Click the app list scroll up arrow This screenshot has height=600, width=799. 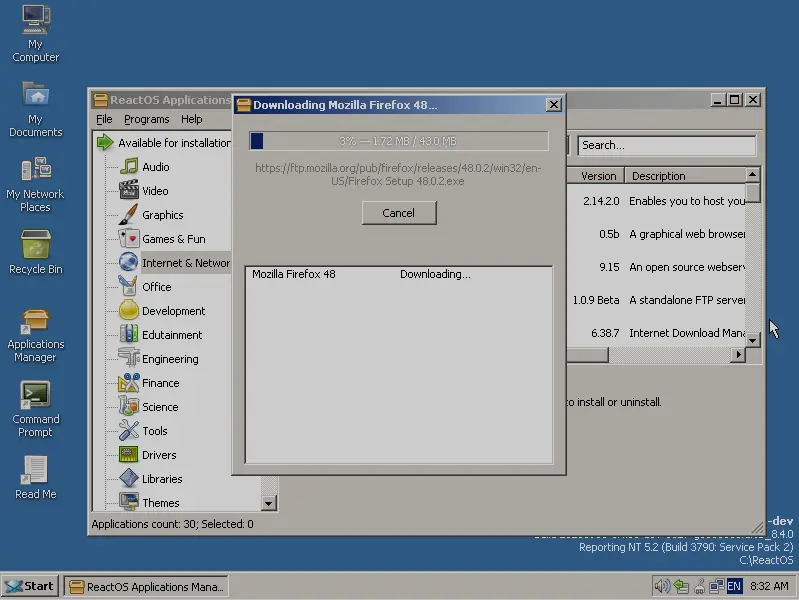753,174
